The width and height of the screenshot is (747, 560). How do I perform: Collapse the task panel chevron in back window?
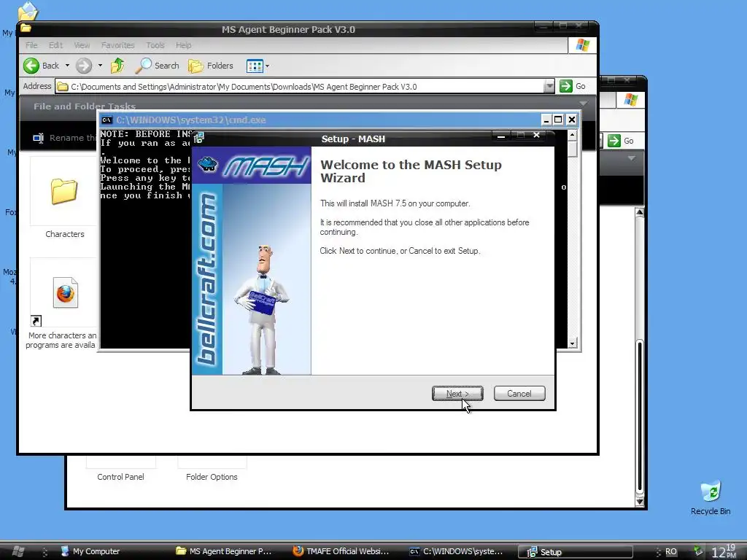pyautogui.click(x=631, y=158)
